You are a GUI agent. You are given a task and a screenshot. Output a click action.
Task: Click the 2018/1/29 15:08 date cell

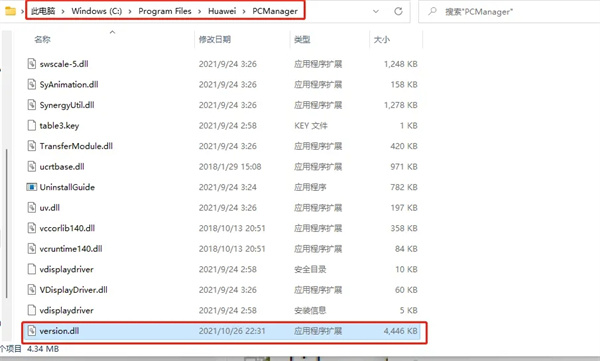[230, 167]
